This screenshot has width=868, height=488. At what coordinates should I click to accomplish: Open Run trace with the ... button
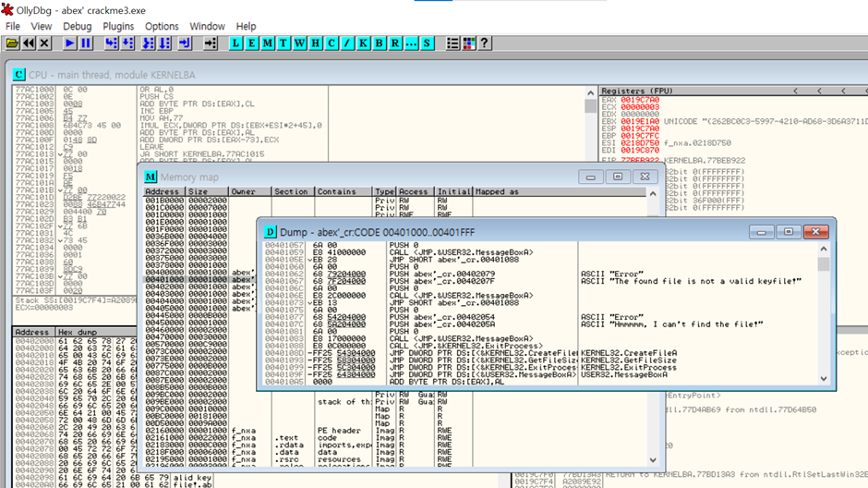[411, 43]
